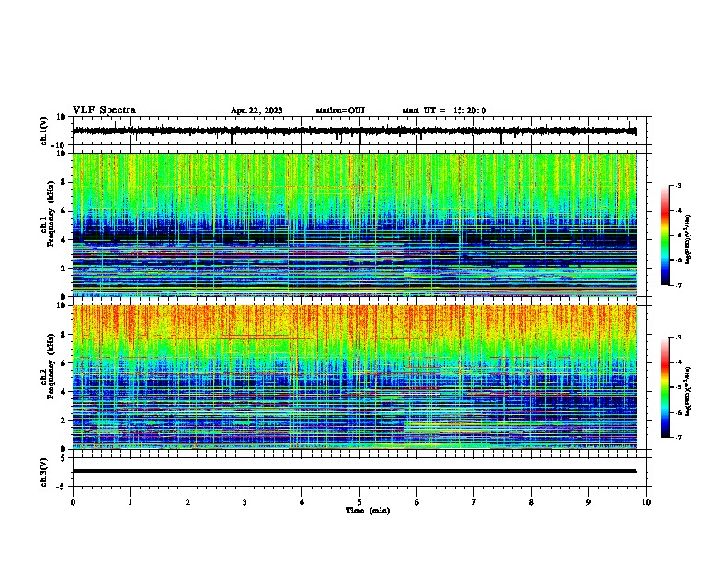The width and height of the screenshot is (728, 563).
Task: Click tick label "3" on the Time axis
Action: pyautogui.click(x=245, y=502)
